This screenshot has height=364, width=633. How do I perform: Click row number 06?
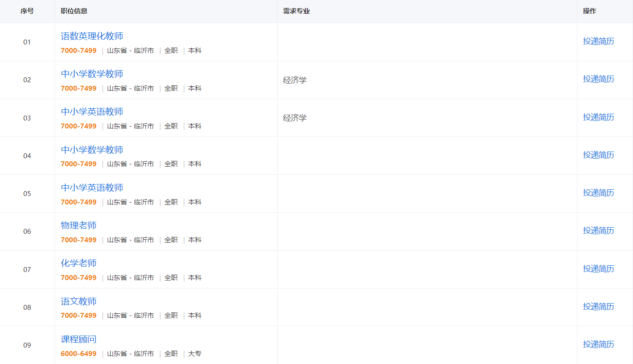(x=27, y=232)
